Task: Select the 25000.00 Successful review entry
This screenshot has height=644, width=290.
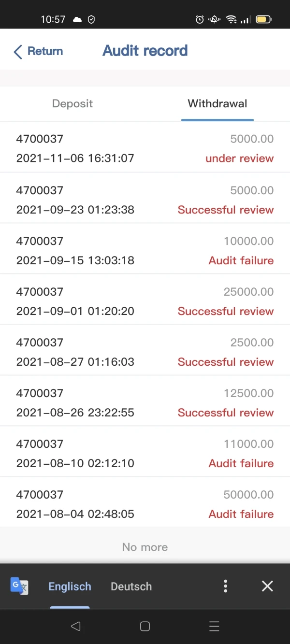Action: [145, 301]
